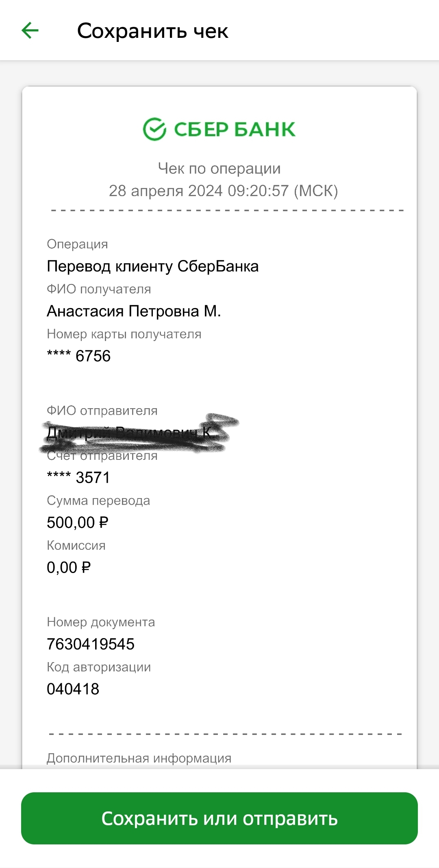
Task: Tap the Чек по операции heading
Action: point(219,168)
